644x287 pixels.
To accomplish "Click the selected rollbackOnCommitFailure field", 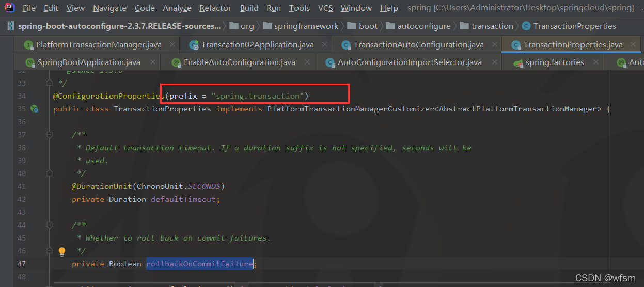I will pyautogui.click(x=199, y=264).
